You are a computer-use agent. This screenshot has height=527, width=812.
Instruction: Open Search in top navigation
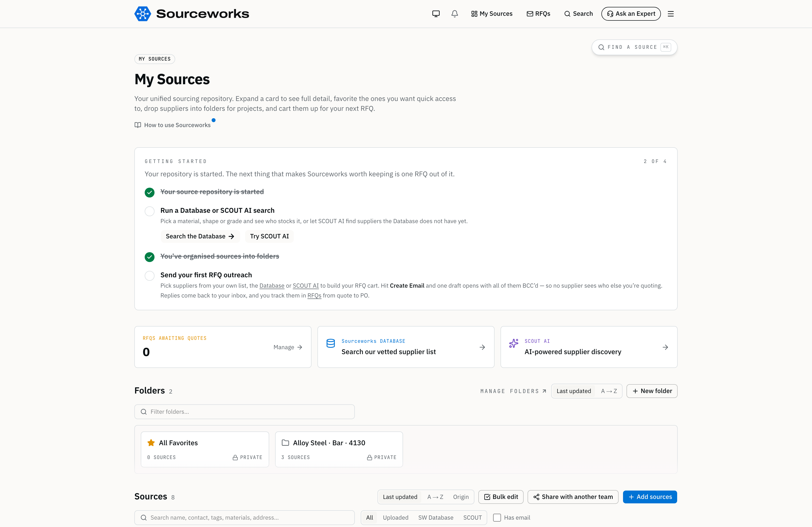(x=578, y=14)
